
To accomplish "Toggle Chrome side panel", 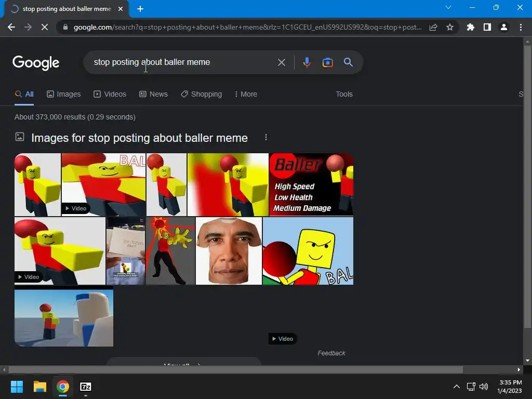I will tap(487, 27).
